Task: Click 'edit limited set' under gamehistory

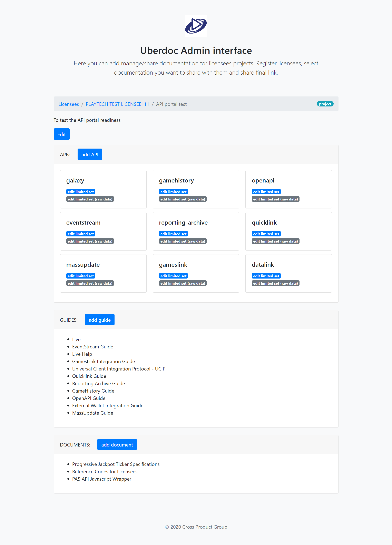Action: point(173,192)
